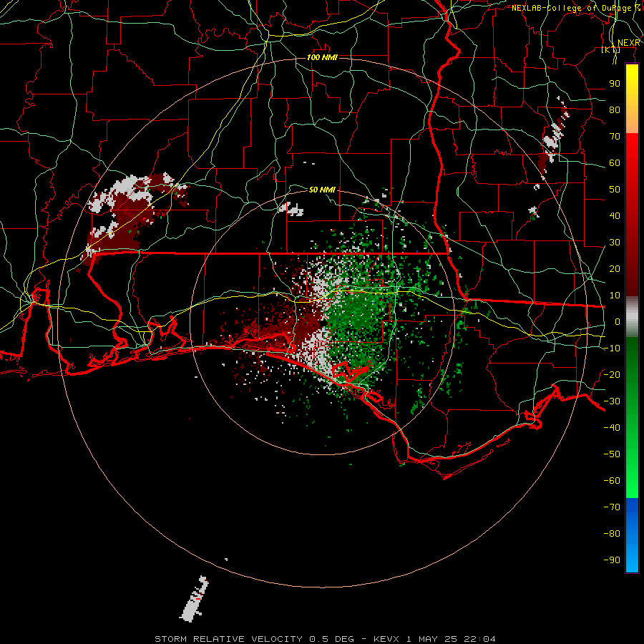Click the 60 value on velocity scale

coord(615,162)
